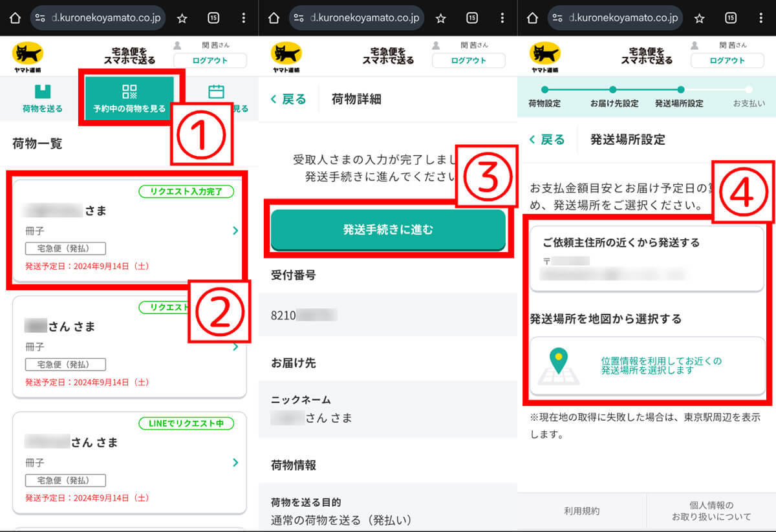Click the Yamato black cat logo
Image resolution: width=776 pixels, height=532 pixels.
click(27, 54)
